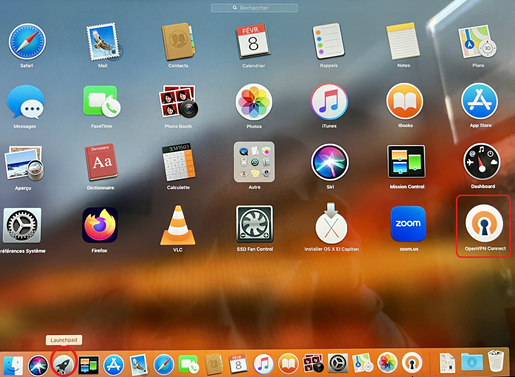Click the App Store icon in the Dock
Screen dimensions: 515x377
click(113, 365)
